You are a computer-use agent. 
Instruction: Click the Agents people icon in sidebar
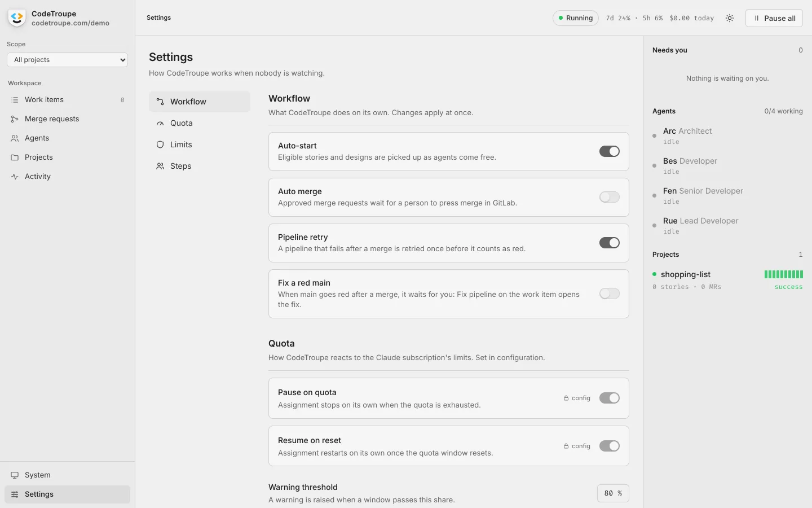pos(15,138)
